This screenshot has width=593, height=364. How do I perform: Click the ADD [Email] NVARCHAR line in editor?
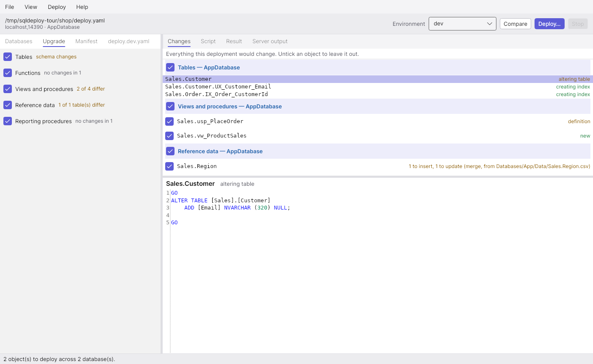(237, 208)
